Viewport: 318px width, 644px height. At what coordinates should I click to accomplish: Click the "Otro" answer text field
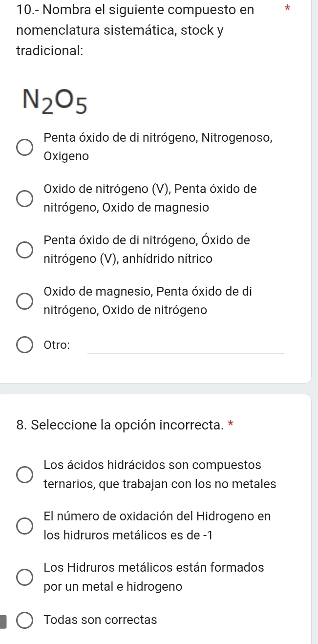pyautogui.click(x=185, y=345)
